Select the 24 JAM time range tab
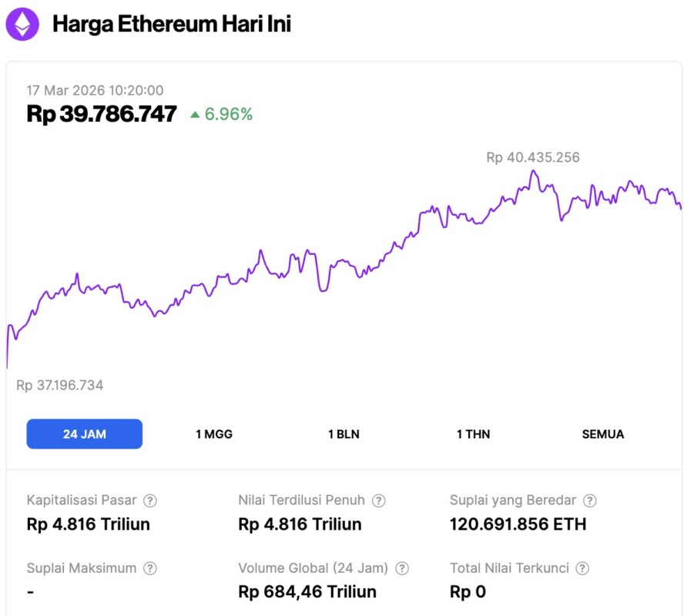Image resolution: width=684 pixels, height=616 pixels. (x=85, y=434)
